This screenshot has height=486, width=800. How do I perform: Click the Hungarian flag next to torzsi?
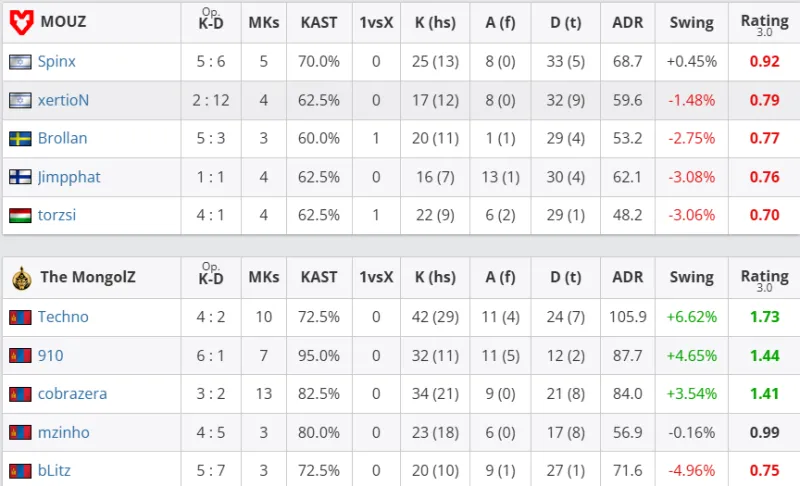[20, 215]
